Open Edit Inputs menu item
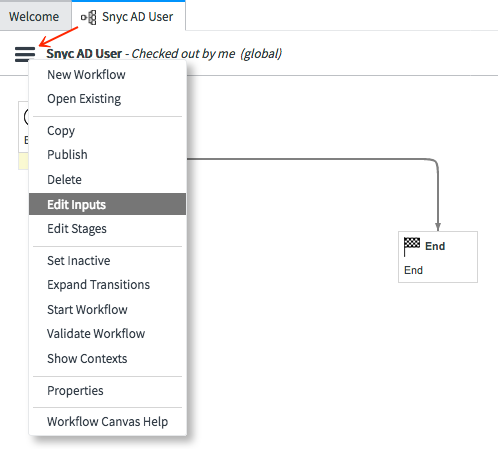This screenshot has width=498, height=449. (x=107, y=204)
